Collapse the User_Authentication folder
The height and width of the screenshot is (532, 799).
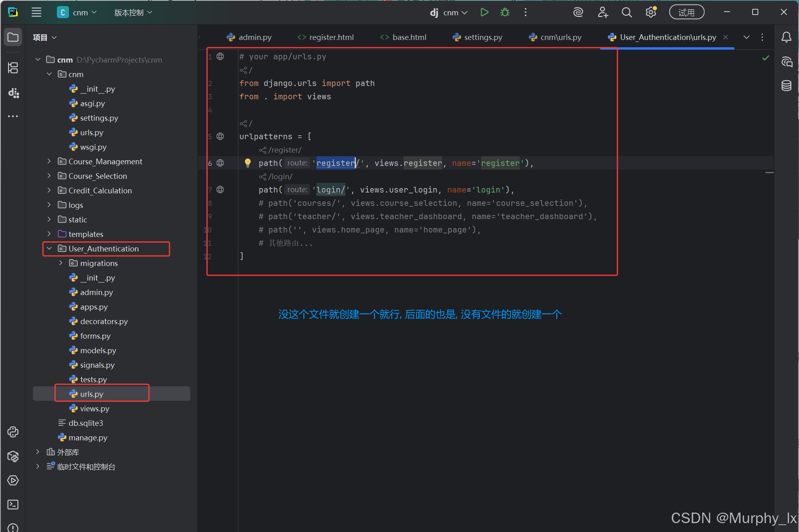pos(49,249)
